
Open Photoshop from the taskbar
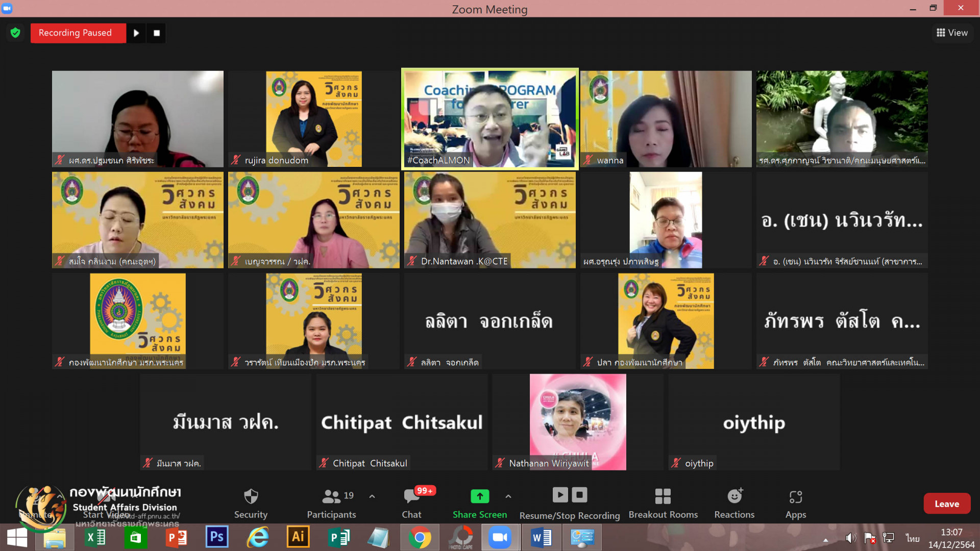(217, 537)
